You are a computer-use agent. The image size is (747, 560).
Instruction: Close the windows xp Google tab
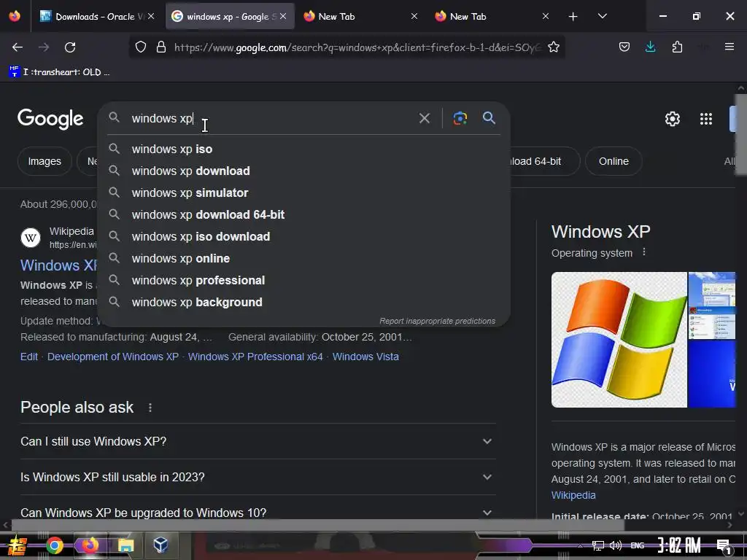pyautogui.click(x=283, y=16)
